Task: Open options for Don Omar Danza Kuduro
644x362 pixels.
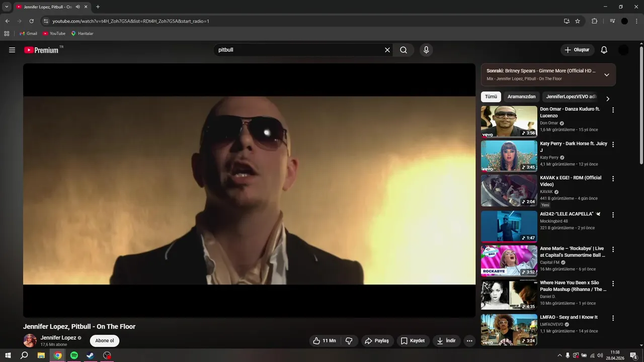Action: tap(613, 110)
